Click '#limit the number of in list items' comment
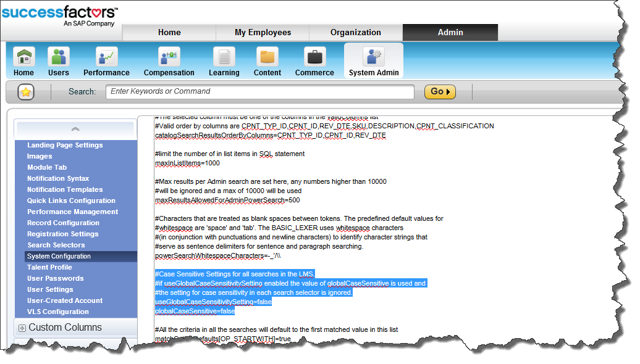The image size is (640, 364). [x=230, y=154]
